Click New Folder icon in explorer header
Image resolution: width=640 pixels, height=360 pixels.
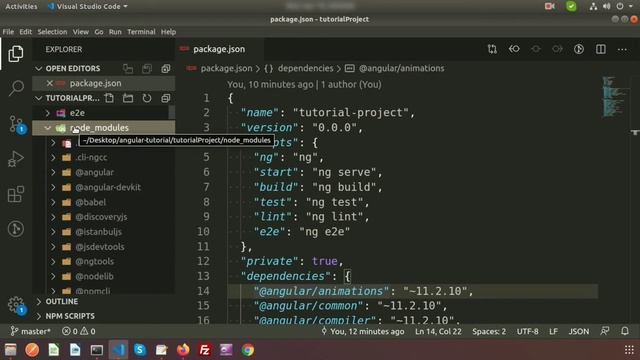128,98
